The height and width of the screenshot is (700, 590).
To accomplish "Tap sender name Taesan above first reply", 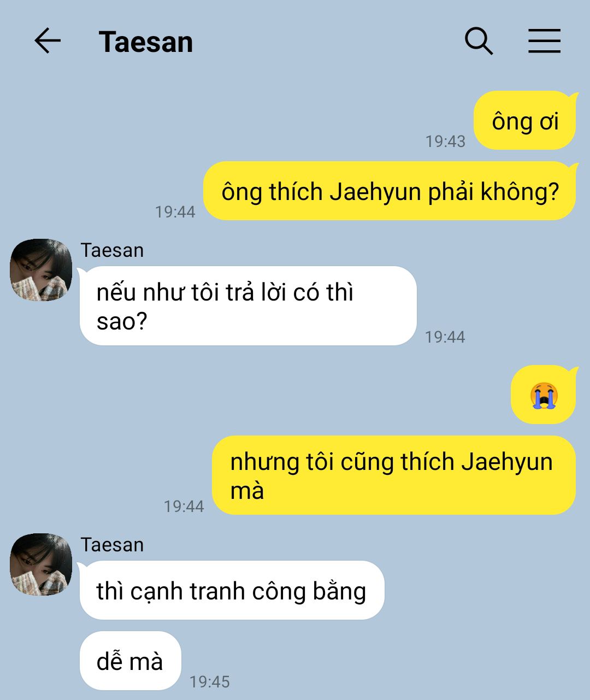I will (x=113, y=250).
